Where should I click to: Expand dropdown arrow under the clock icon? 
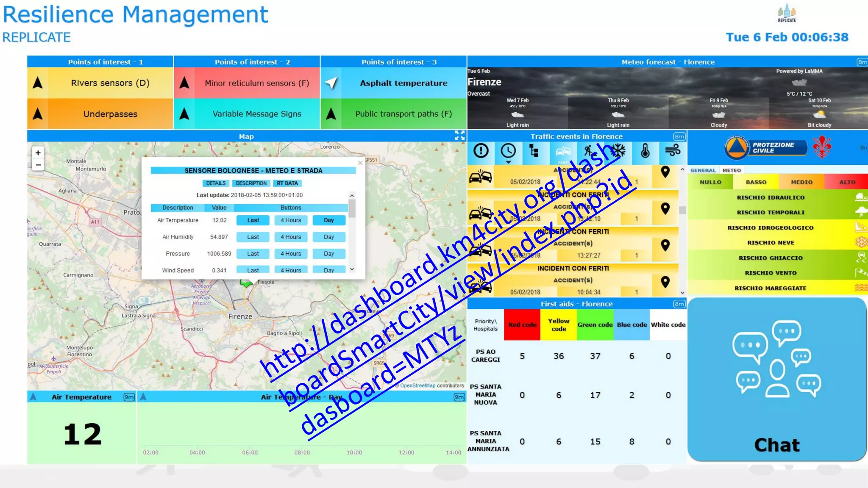508,162
